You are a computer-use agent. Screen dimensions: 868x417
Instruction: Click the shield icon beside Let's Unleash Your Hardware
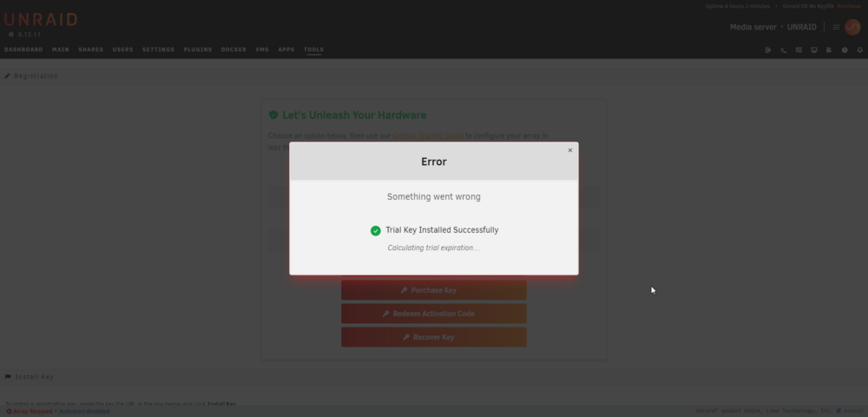point(273,116)
